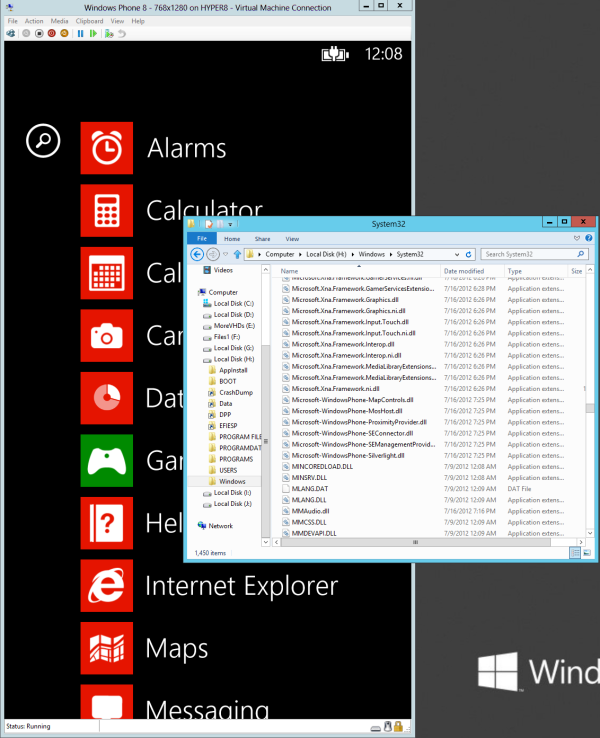Open the Maps app tile

[x=106, y=649]
